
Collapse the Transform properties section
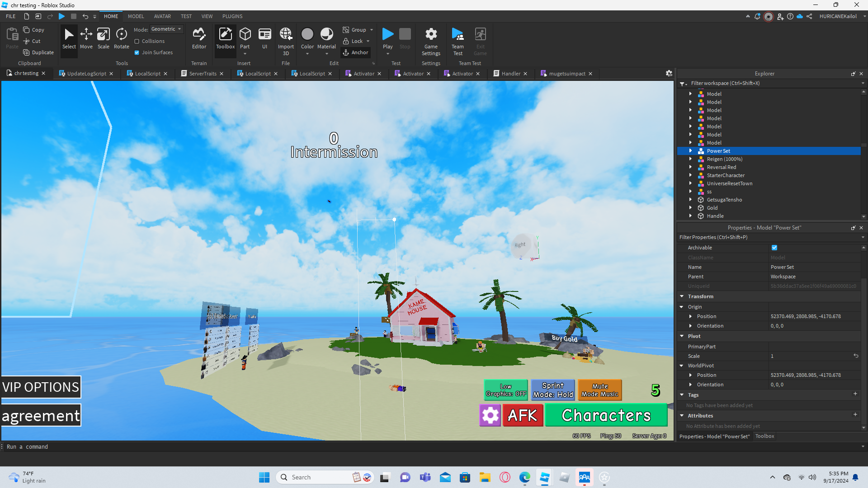682,296
